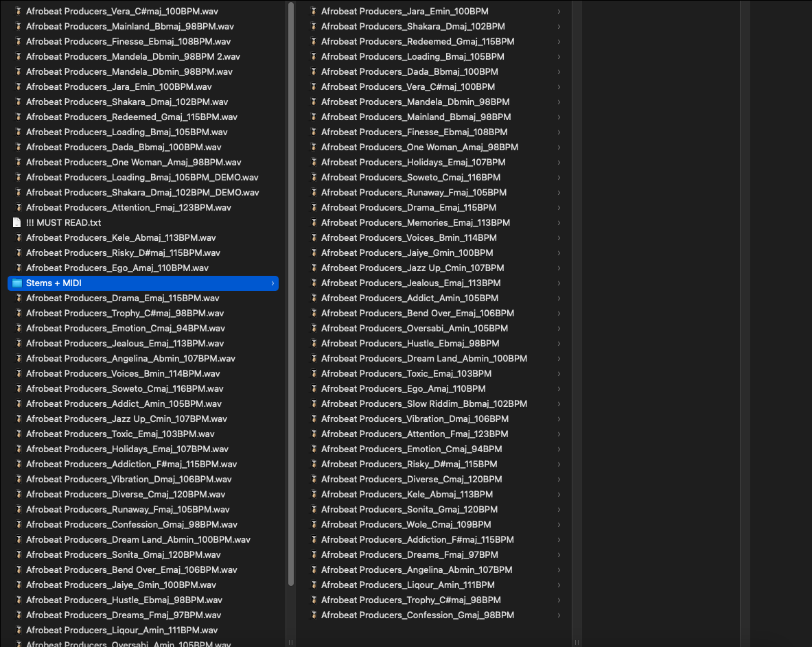812x647 pixels.
Task: Click the folder icon for Wole_Cmaj_109BPM folder
Action: pyautogui.click(x=313, y=524)
